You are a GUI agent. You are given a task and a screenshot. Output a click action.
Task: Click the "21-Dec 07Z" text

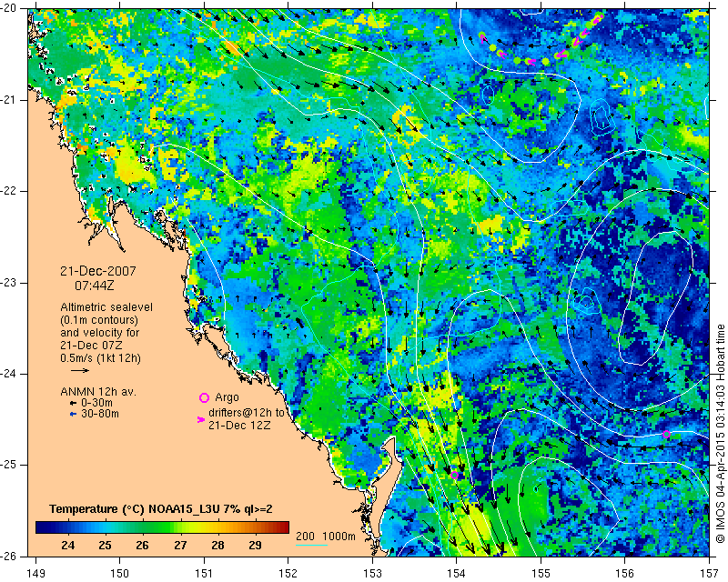pos(91,346)
